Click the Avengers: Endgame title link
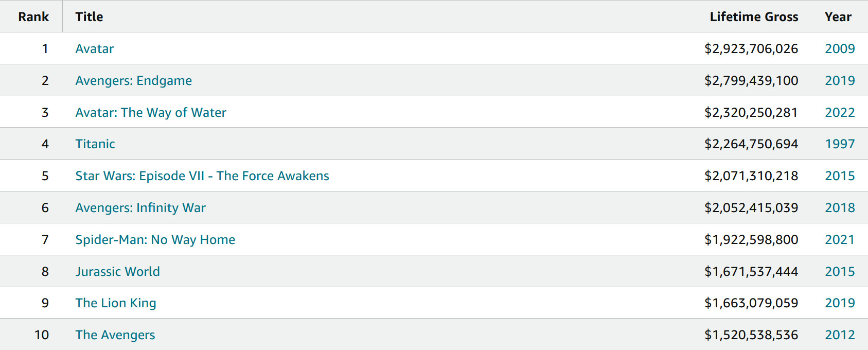This screenshot has height=350, width=868. coord(134,81)
